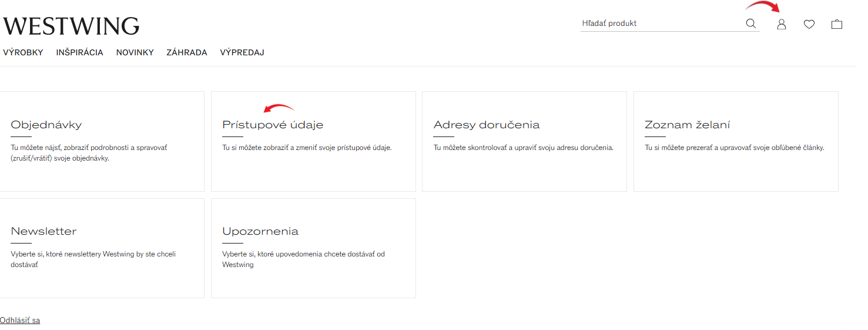
Task: Open the Prístupové údaje card
Action: click(x=313, y=141)
